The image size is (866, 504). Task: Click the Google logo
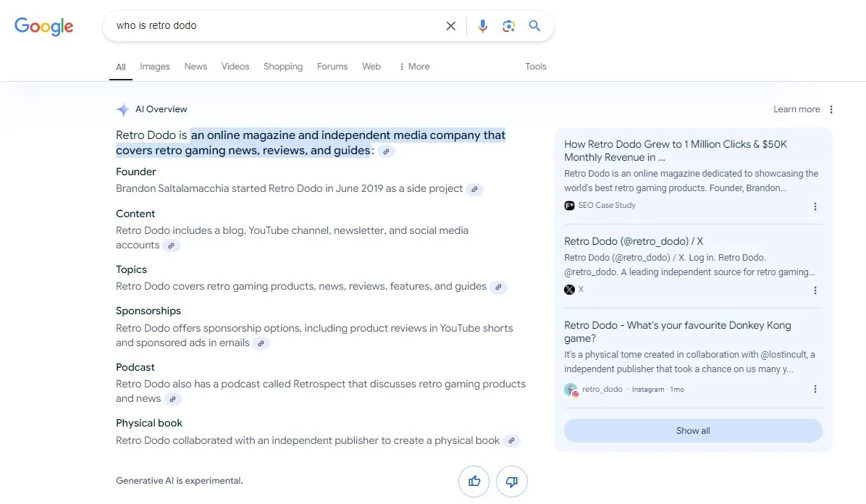[43, 27]
